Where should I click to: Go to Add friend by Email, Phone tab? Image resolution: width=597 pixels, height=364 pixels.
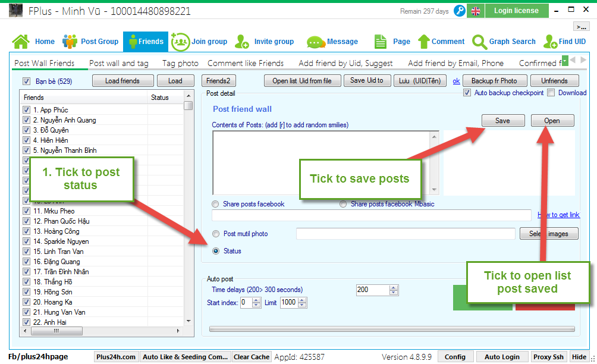tap(455, 63)
